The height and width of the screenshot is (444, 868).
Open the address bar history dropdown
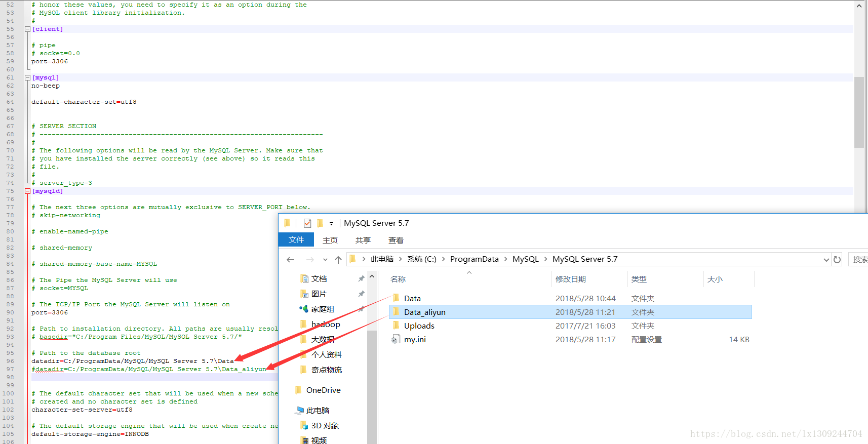click(826, 260)
